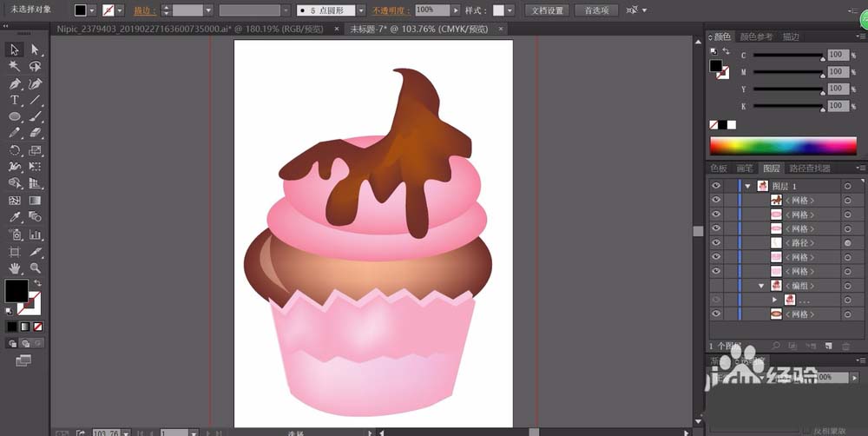Open the stroke color dropdown in control bar

click(x=120, y=10)
